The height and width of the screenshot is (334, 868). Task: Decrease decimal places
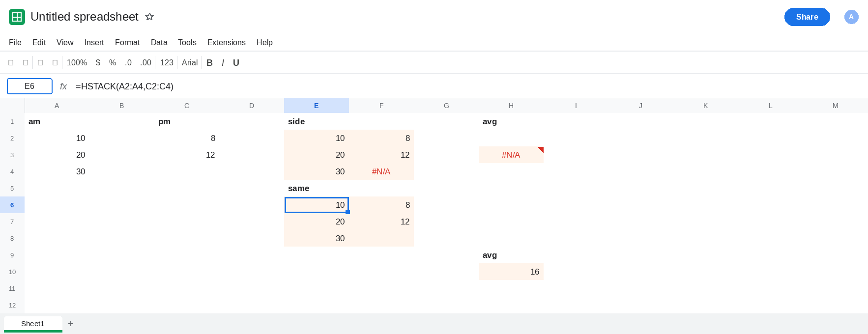[x=128, y=63]
